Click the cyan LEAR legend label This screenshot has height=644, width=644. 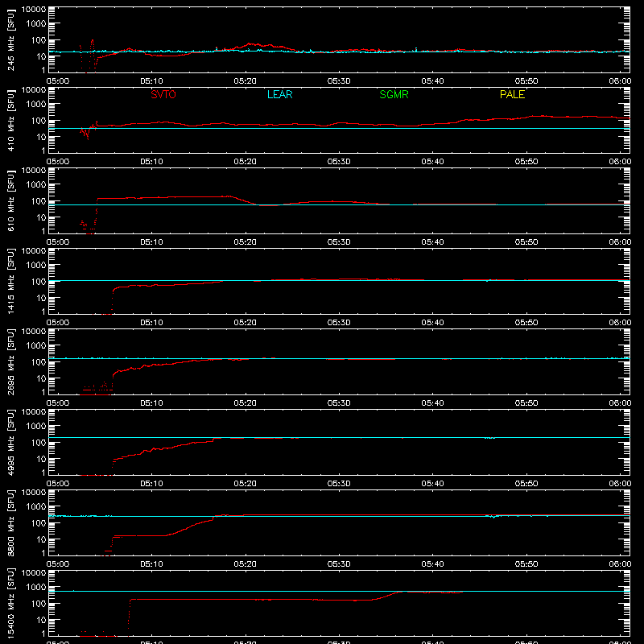(279, 94)
